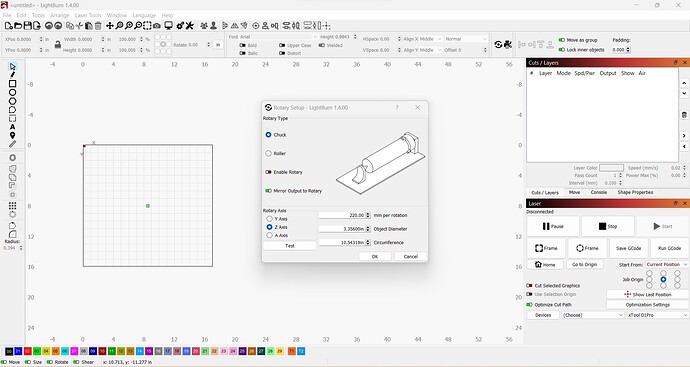This screenshot has width=690, height=367.
Task: Switch to the Move tab
Action: [574, 192]
